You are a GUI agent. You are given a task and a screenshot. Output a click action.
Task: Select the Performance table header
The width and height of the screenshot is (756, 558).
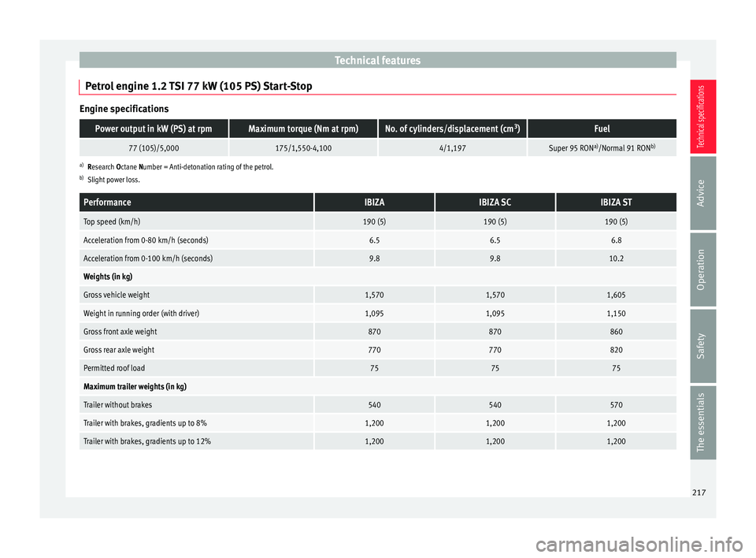point(106,203)
